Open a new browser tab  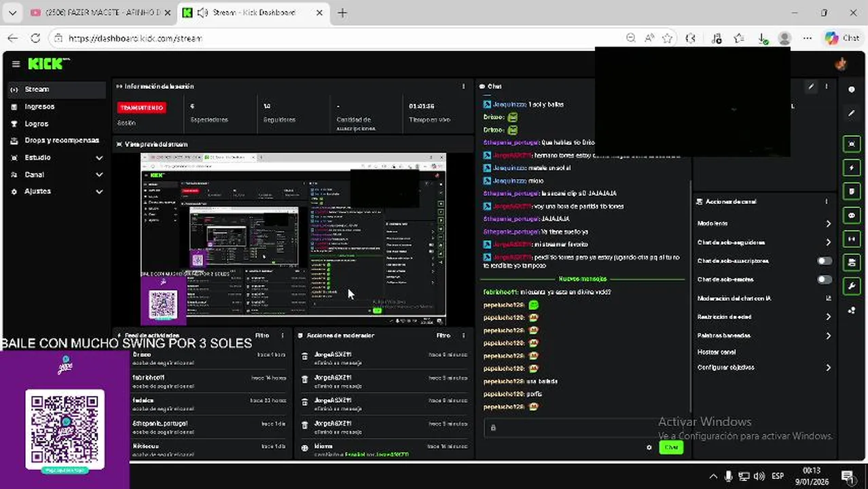tap(342, 13)
